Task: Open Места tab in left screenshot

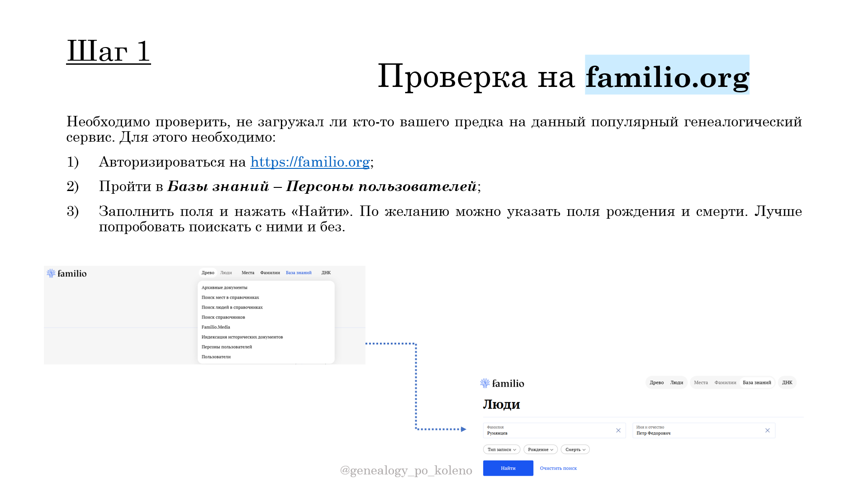Action: (248, 273)
